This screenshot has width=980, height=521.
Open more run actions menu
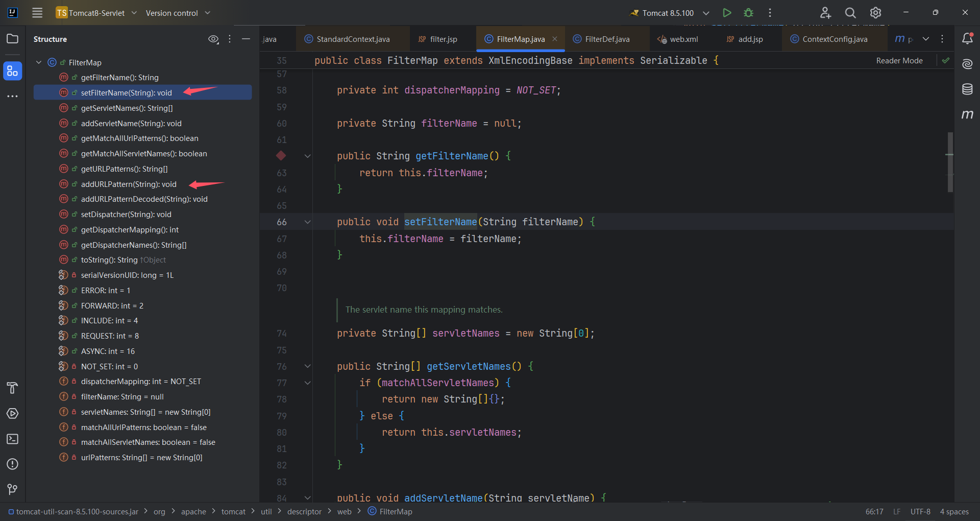click(770, 13)
